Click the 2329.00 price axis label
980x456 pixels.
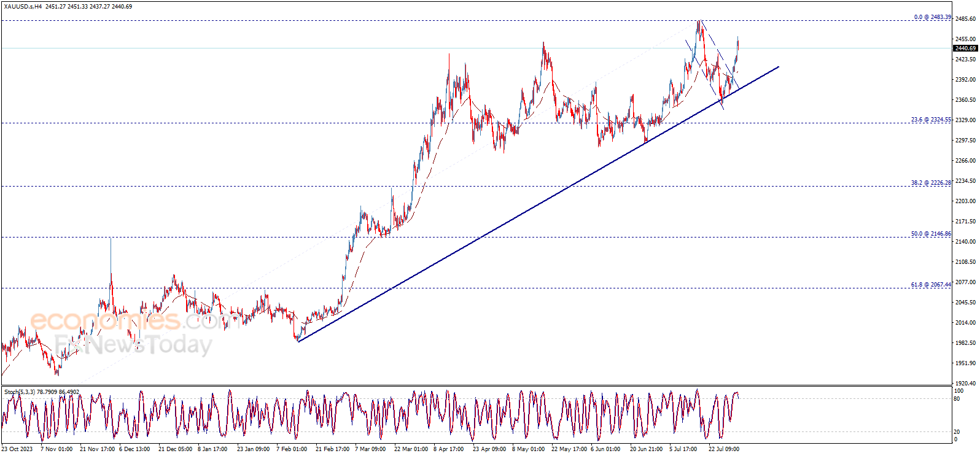[965, 120]
